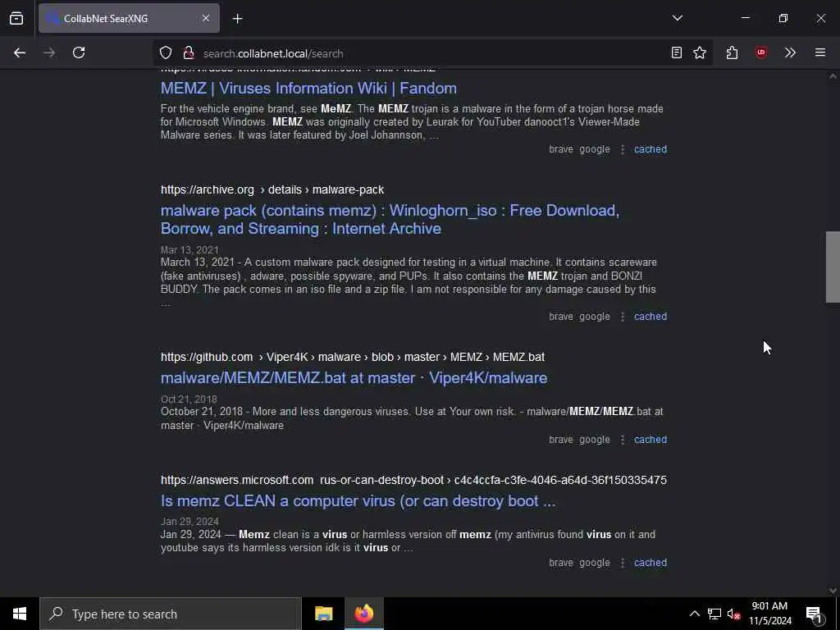Viewport: 840px width, 630px height.
Task: Click scrollbar up arrow
Action: pyautogui.click(x=833, y=76)
